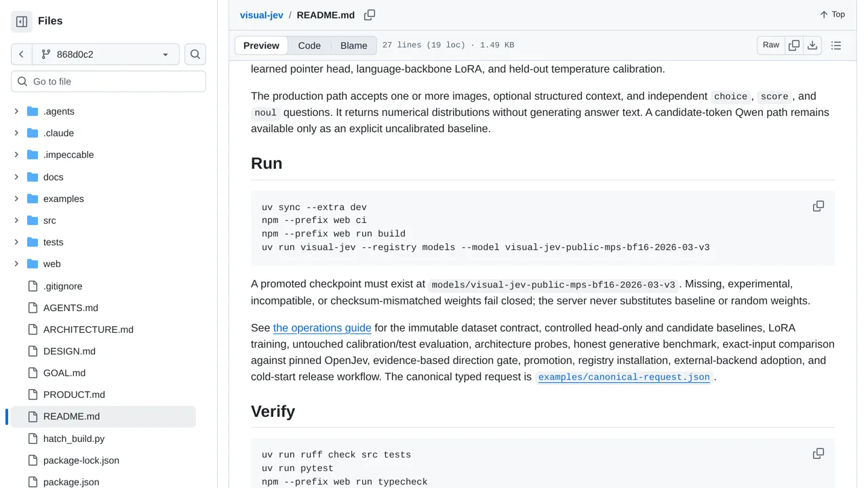Select README.md in the file tree
The image size is (868, 488).
click(102, 416)
